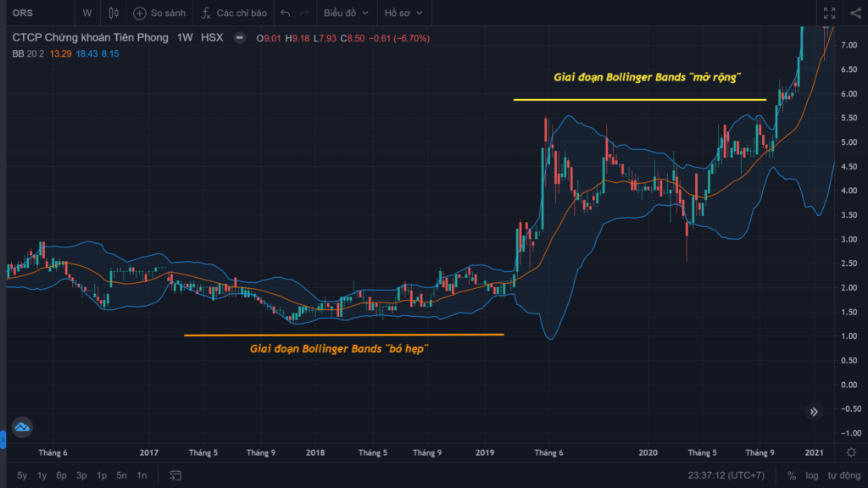Viewport: 868px width, 488px height.
Task: Open Các chỉ báo indicators menu
Action: [x=234, y=13]
